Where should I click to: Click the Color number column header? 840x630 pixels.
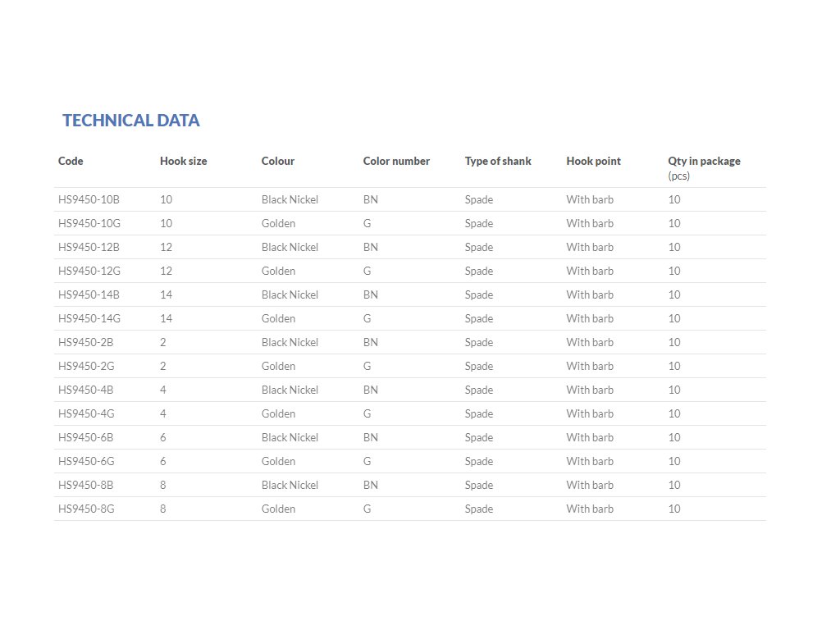point(396,162)
